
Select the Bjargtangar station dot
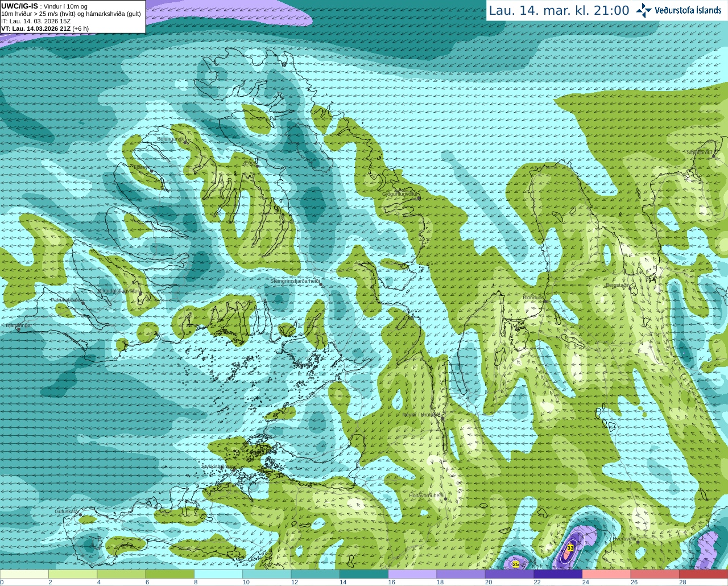[x=18, y=329]
